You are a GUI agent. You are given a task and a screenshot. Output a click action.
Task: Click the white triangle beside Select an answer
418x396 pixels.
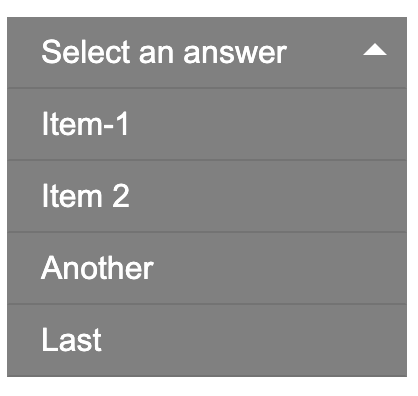(x=375, y=50)
